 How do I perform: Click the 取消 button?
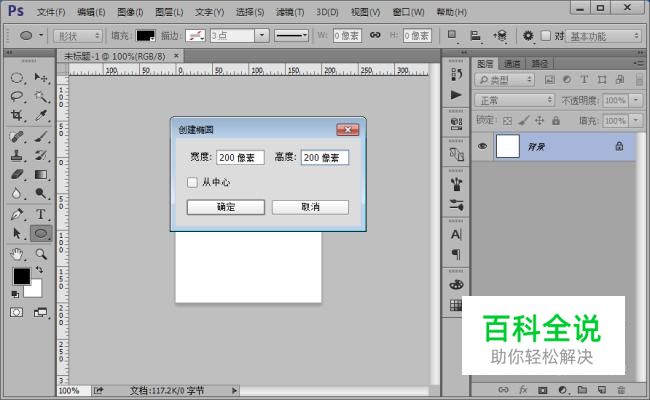[x=310, y=207]
